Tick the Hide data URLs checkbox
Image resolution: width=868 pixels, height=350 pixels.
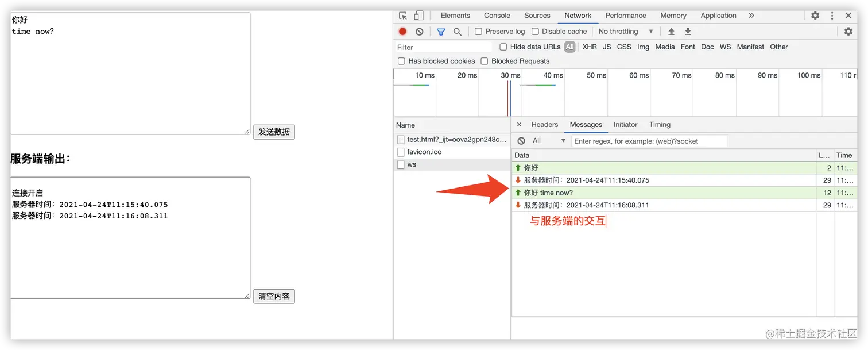(503, 47)
